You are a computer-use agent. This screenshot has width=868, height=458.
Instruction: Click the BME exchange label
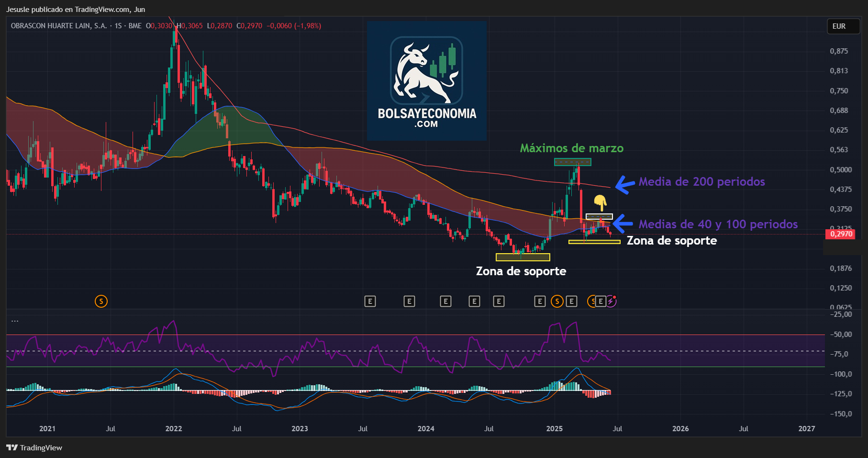135,26
